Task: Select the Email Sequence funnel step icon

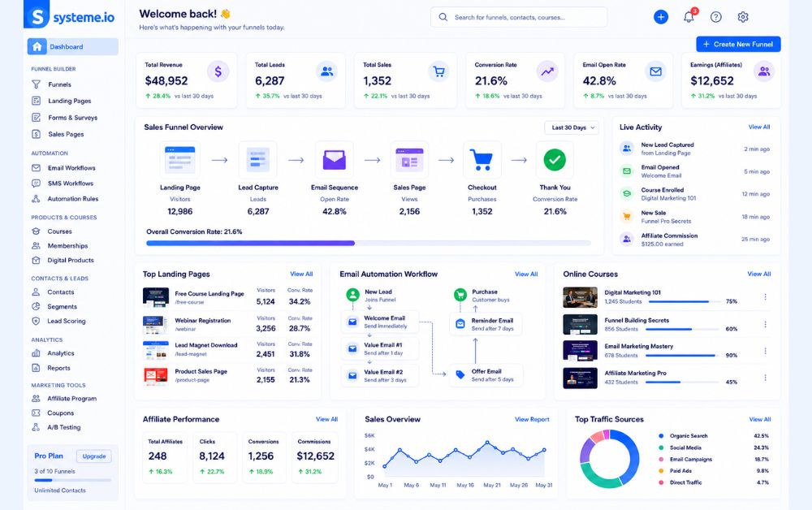Action: (335, 160)
